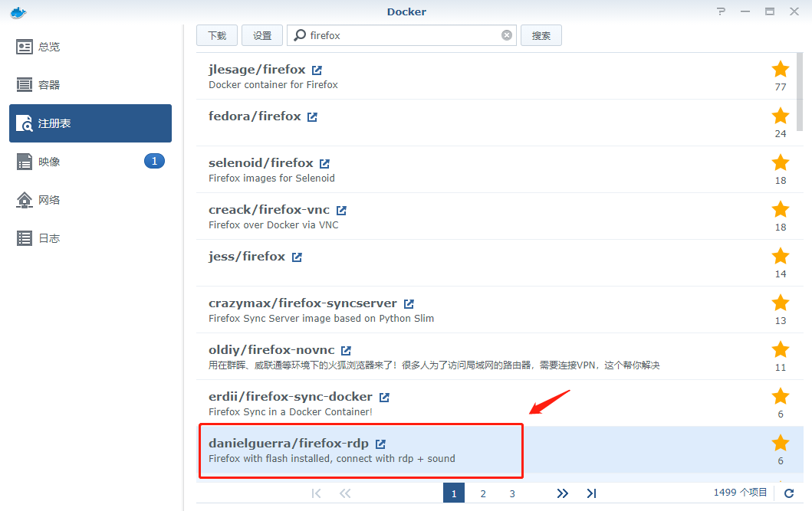Screen dimensions: 812x511
Task: Click the star icon for oldiy/firefox-novnc
Action: click(781, 349)
